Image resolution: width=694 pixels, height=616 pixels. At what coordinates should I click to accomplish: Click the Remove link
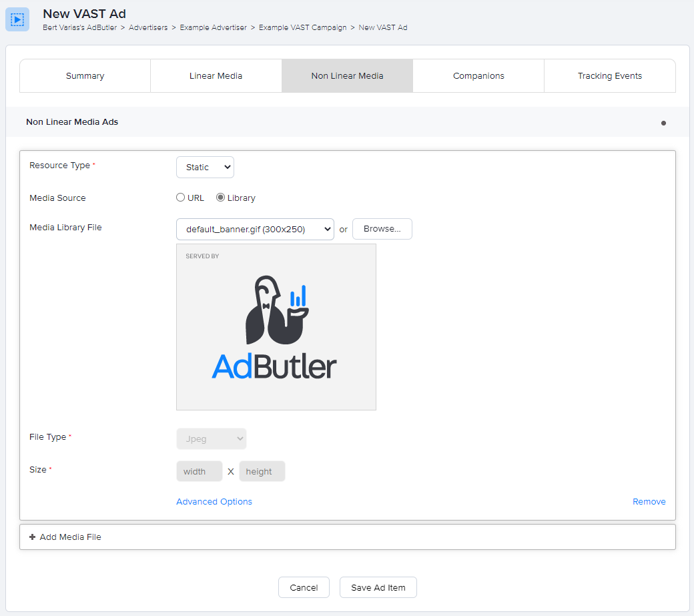click(x=649, y=501)
